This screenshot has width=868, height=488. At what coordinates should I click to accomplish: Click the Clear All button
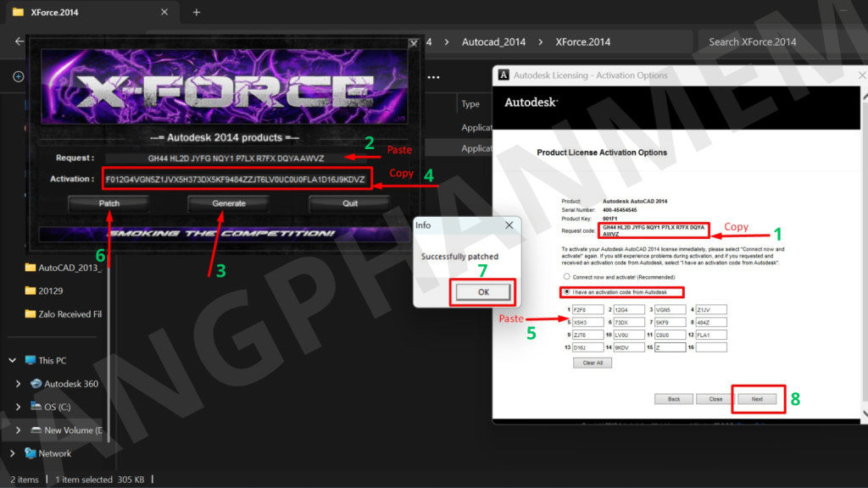tap(593, 363)
